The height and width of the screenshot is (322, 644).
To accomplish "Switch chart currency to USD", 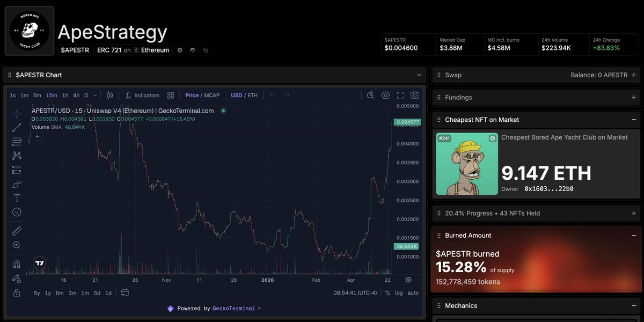I will [237, 96].
